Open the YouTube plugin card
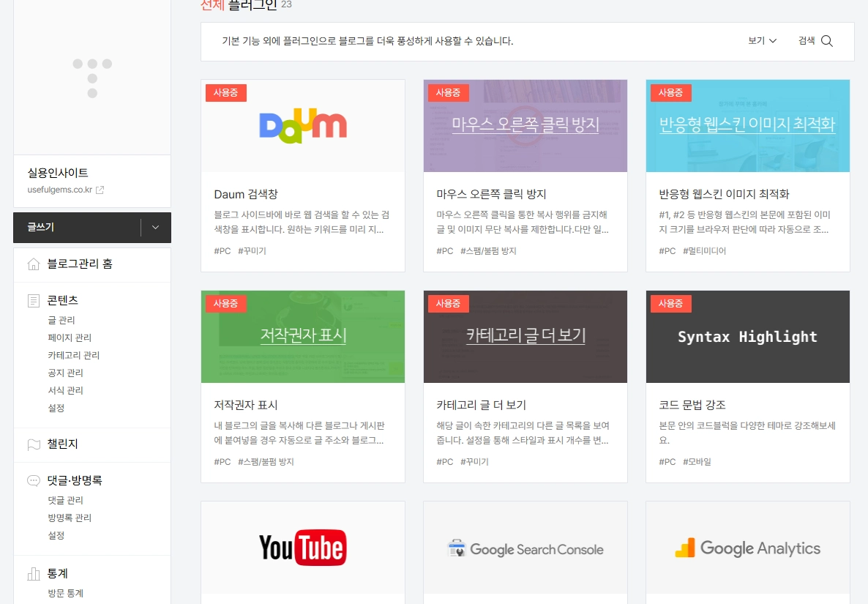 tap(303, 553)
